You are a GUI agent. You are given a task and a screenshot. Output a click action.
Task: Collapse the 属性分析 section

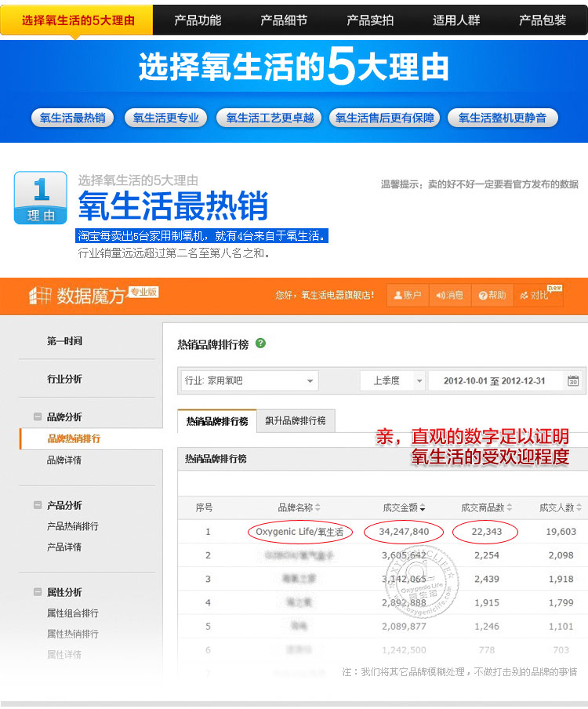pyautogui.click(x=38, y=591)
